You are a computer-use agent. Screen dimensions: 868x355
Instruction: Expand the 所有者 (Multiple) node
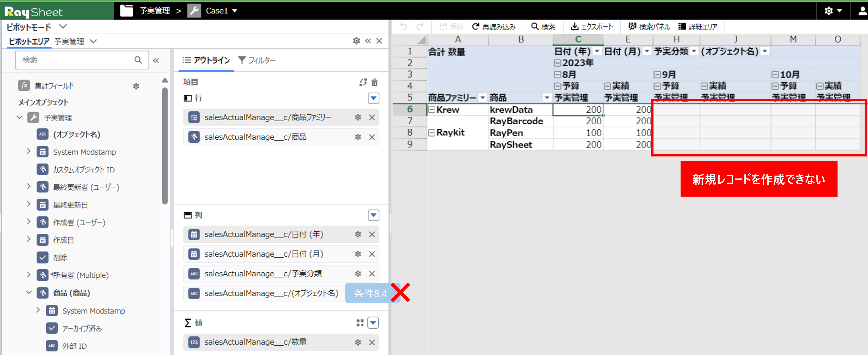point(29,274)
